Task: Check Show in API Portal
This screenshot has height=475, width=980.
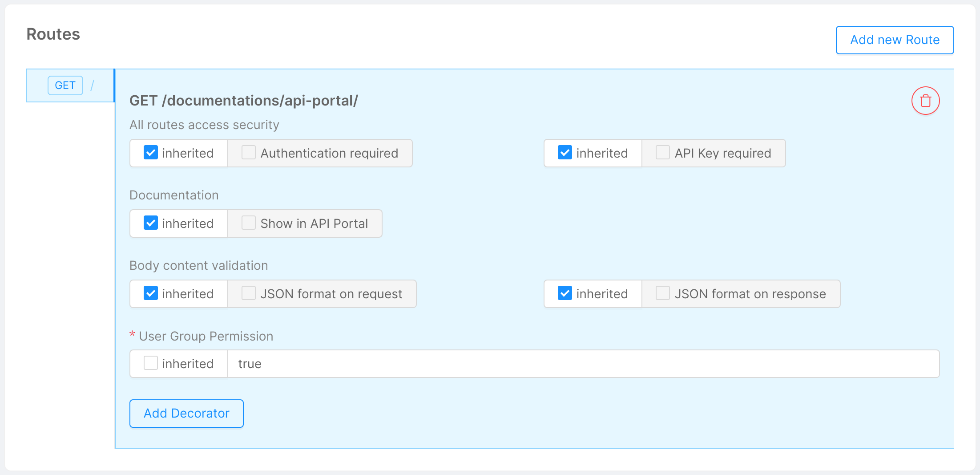Action: tap(248, 223)
